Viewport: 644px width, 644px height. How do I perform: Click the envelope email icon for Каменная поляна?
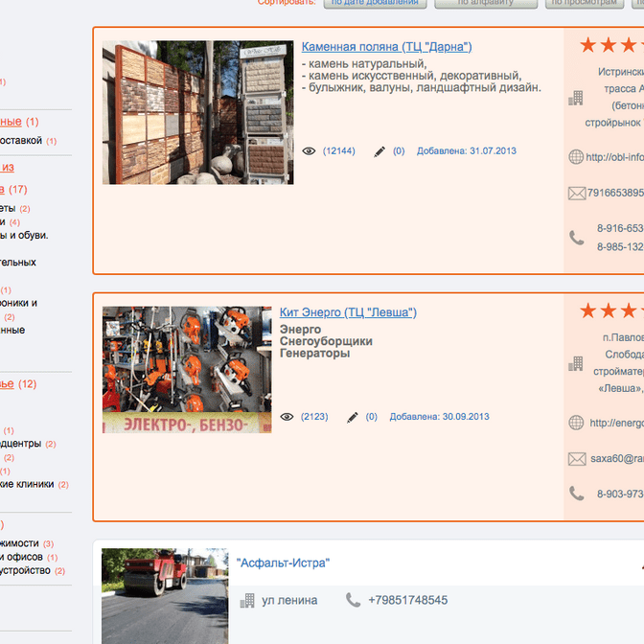pyautogui.click(x=577, y=193)
